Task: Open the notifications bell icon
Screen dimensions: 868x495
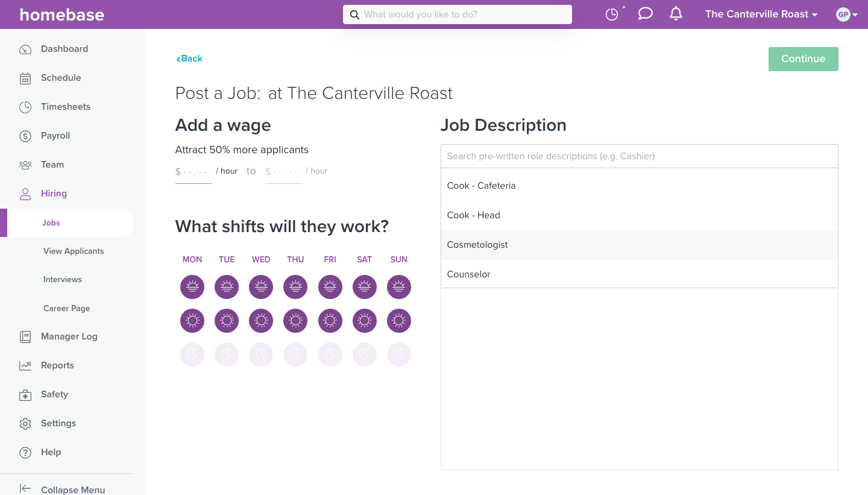Action: (x=676, y=14)
